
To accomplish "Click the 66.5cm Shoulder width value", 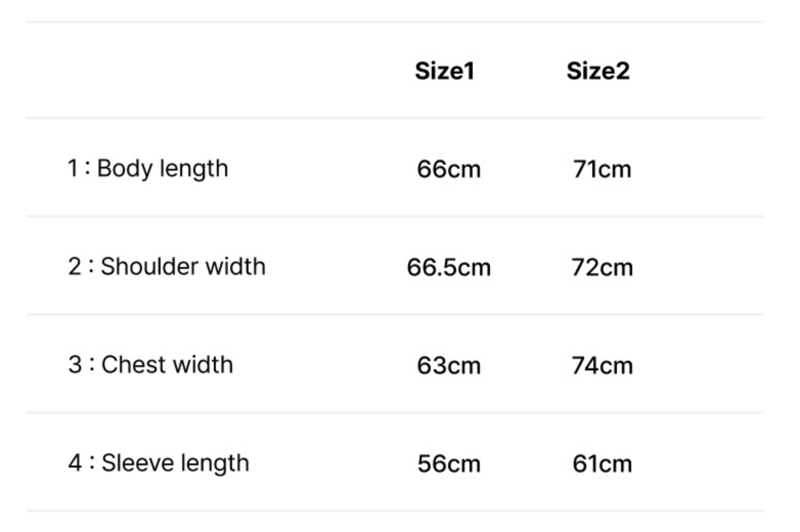I will point(448,267).
